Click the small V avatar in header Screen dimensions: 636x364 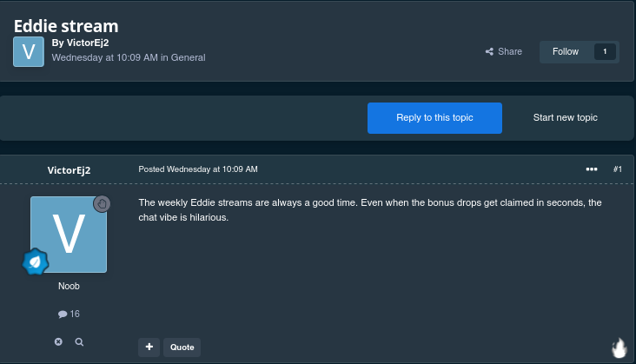pyautogui.click(x=29, y=51)
